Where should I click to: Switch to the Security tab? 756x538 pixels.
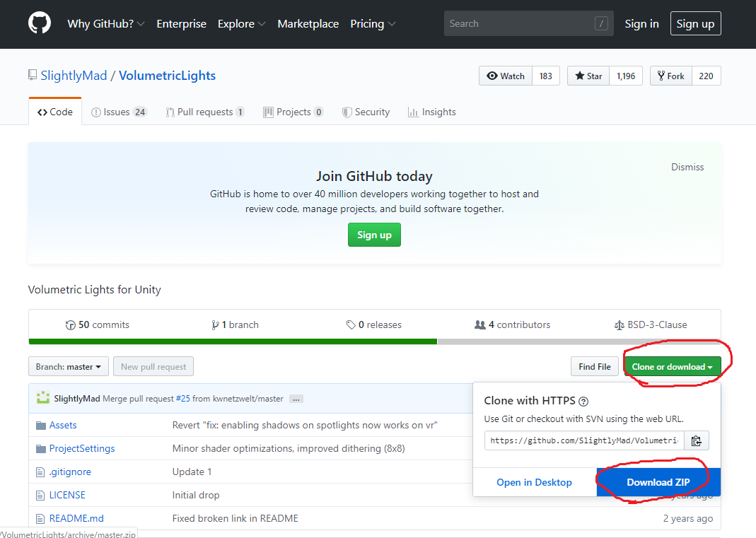tap(366, 112)
